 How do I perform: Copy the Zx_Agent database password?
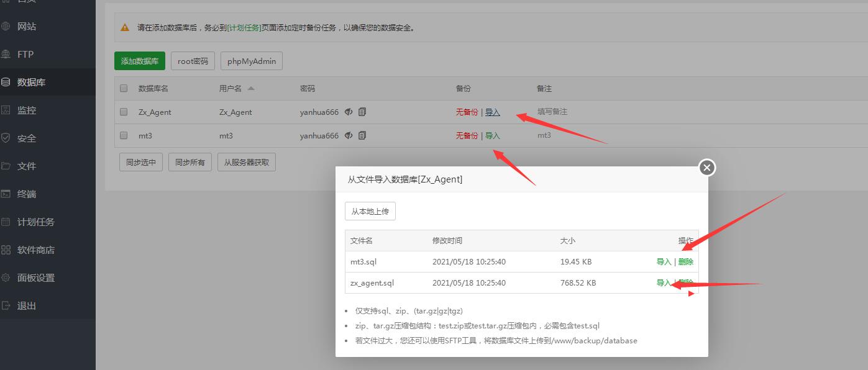click(x=362, y=112)
